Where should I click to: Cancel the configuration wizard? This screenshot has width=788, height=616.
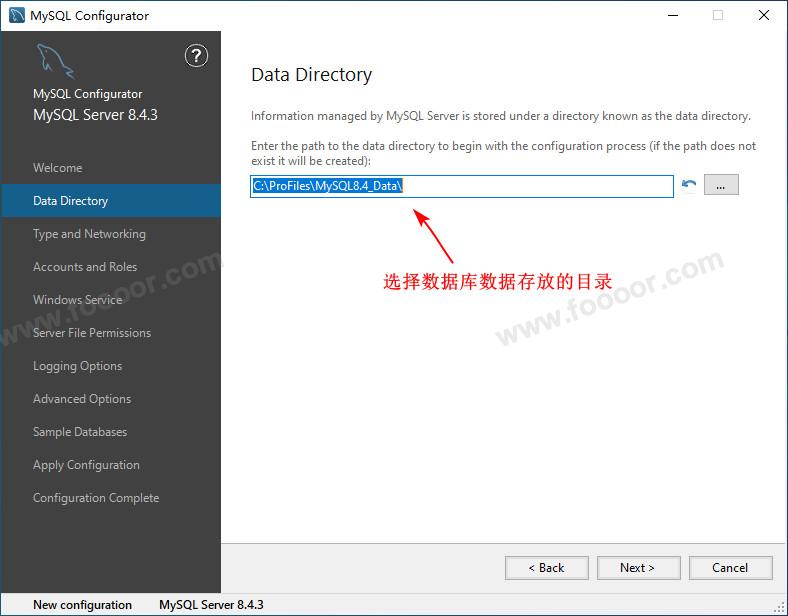[730, 568]
